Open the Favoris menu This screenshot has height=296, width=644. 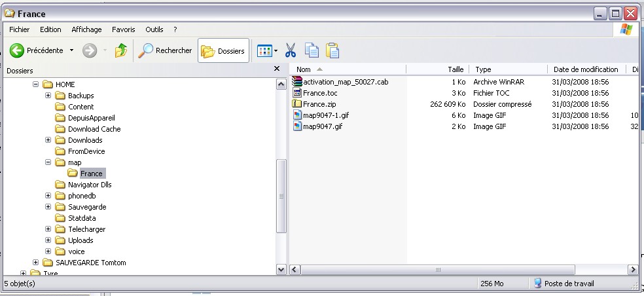(124, 29)
